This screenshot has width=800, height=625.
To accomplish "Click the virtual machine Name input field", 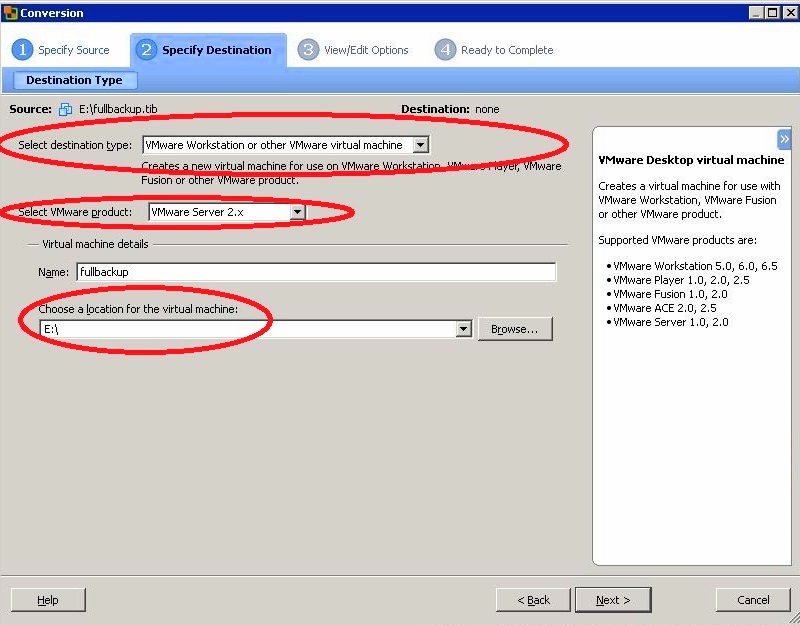I will pos(316,272).
